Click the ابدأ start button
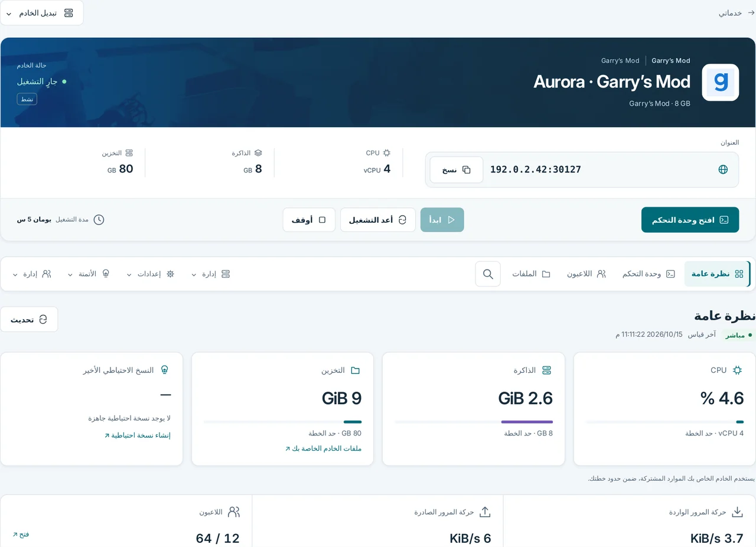This screenshot has height=547, width=756. click(442, 220)
